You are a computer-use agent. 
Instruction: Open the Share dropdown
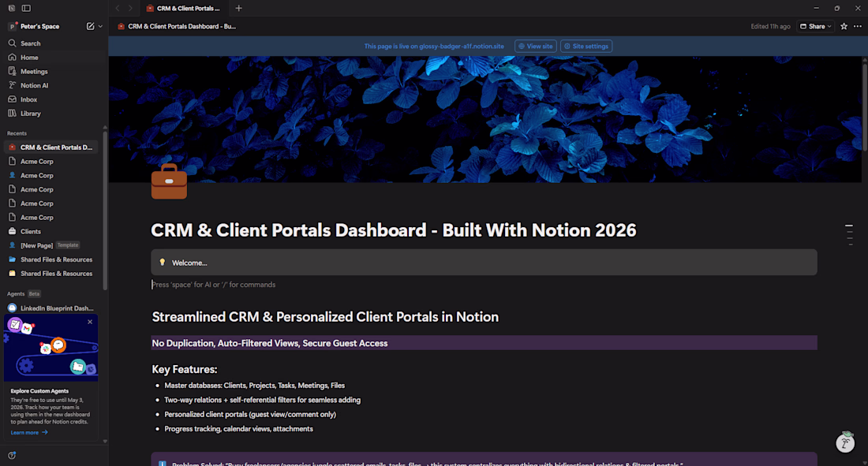816,26
